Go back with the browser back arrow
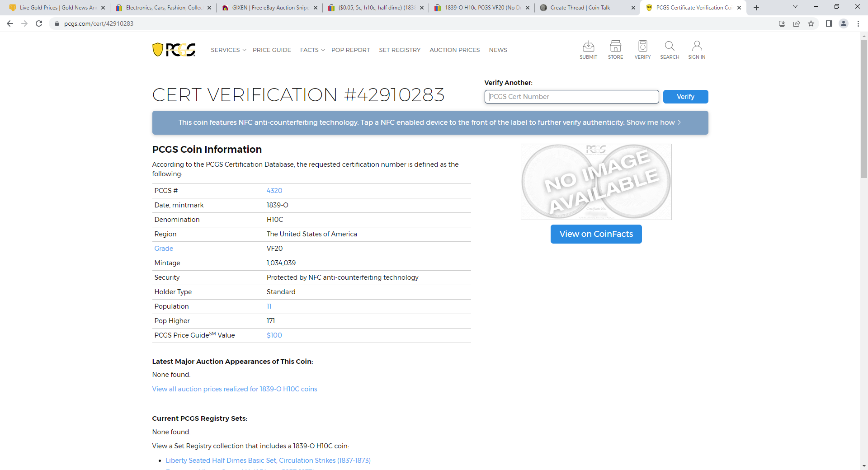Image resolution: width=868 pixels, height=470 pixels. pos(10,23)
